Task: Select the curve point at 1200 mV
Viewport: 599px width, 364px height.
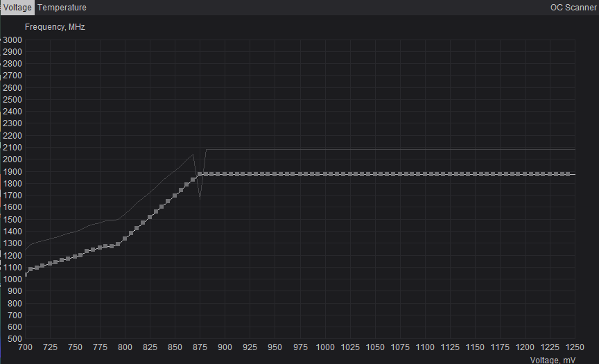Action: click(525, 174)
